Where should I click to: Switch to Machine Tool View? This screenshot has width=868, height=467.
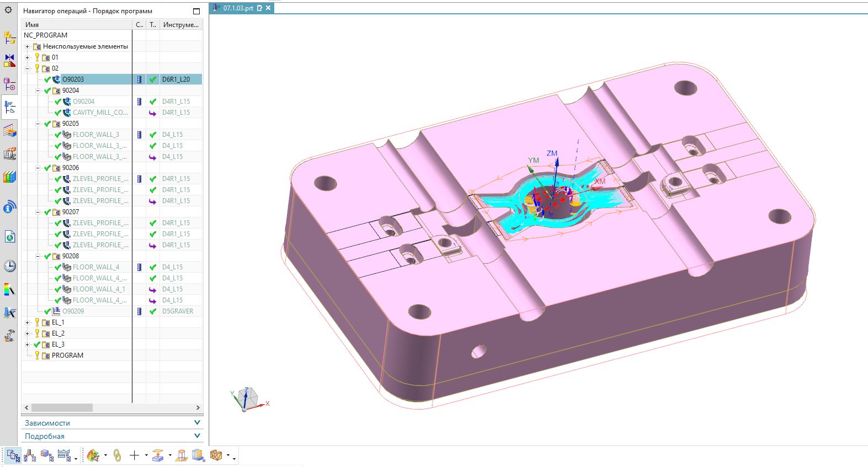[x=30, y=455]
